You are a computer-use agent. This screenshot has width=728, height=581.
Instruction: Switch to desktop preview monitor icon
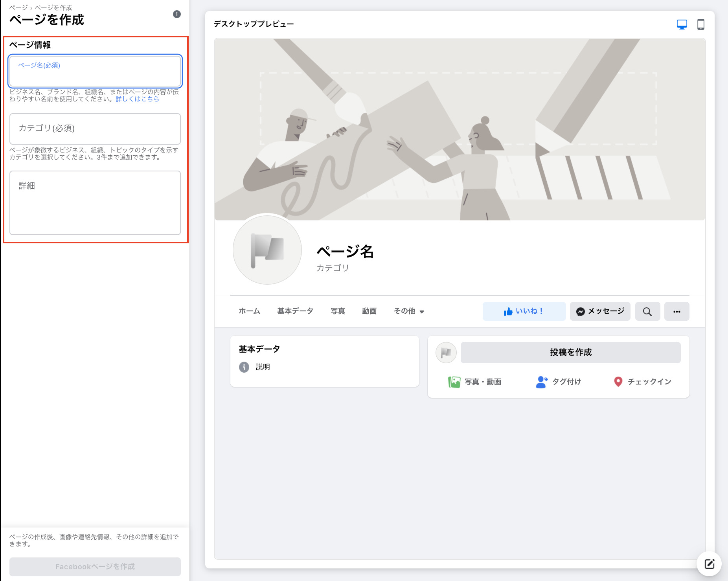tap(682, 24)
